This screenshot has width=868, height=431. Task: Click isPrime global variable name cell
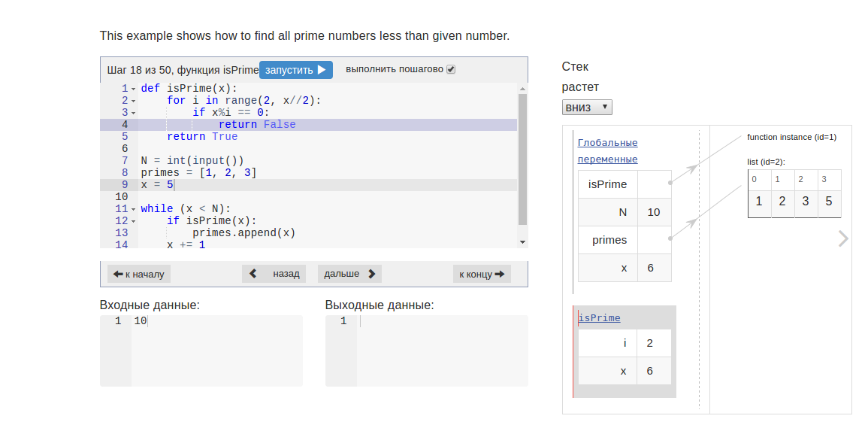tap(608, 184)
